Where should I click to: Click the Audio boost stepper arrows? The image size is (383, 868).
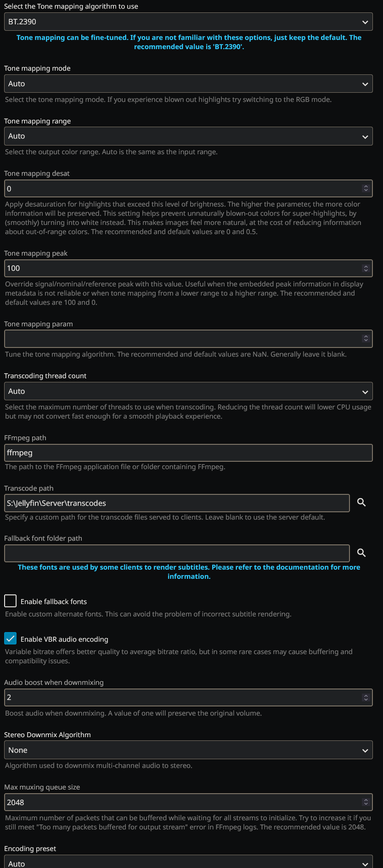coord(366,698)
